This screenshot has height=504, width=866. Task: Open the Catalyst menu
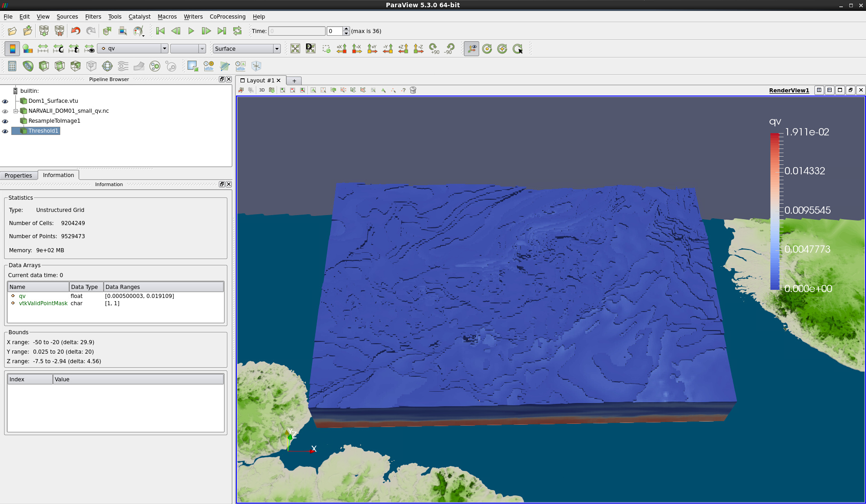tap(140, 17)
